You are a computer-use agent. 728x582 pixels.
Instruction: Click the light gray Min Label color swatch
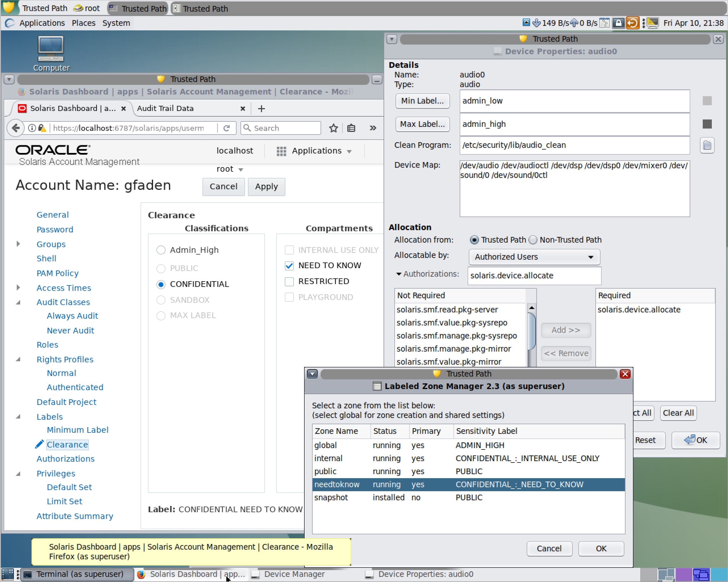coord(707,101)
